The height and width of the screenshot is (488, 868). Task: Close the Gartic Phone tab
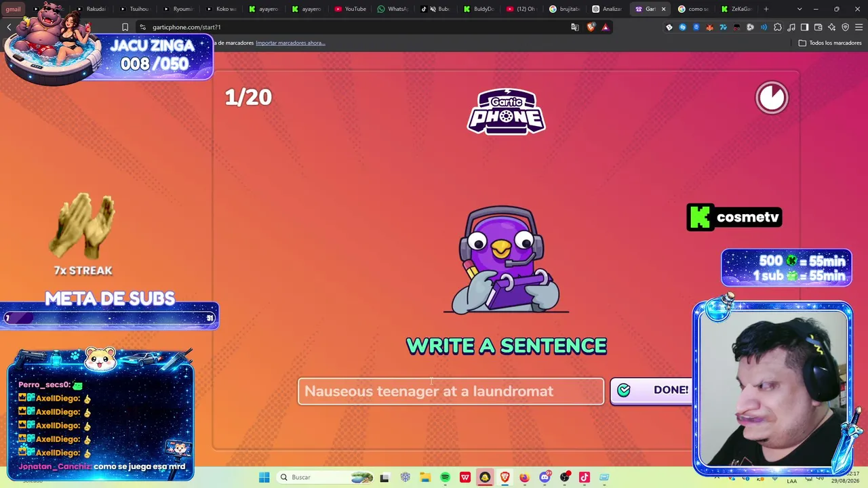tap(663, 9)
